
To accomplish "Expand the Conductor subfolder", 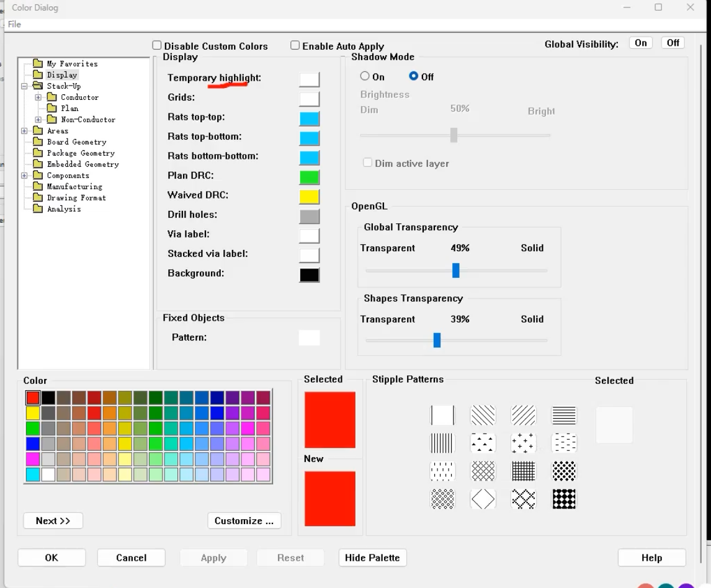I will [x=38, y=97].
